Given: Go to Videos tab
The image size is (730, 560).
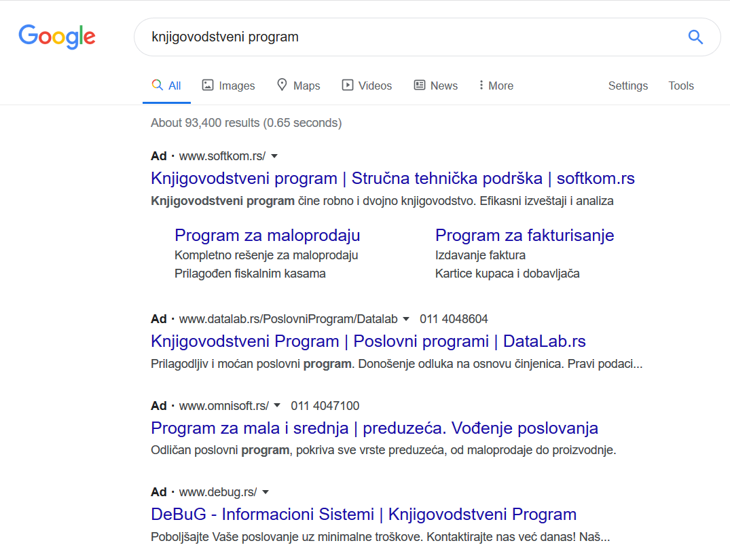Looking at the screenshot, I should (367, 86).
